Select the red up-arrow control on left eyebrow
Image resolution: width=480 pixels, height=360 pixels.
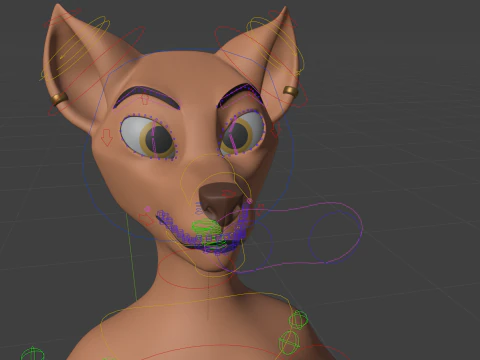(145, 99)
